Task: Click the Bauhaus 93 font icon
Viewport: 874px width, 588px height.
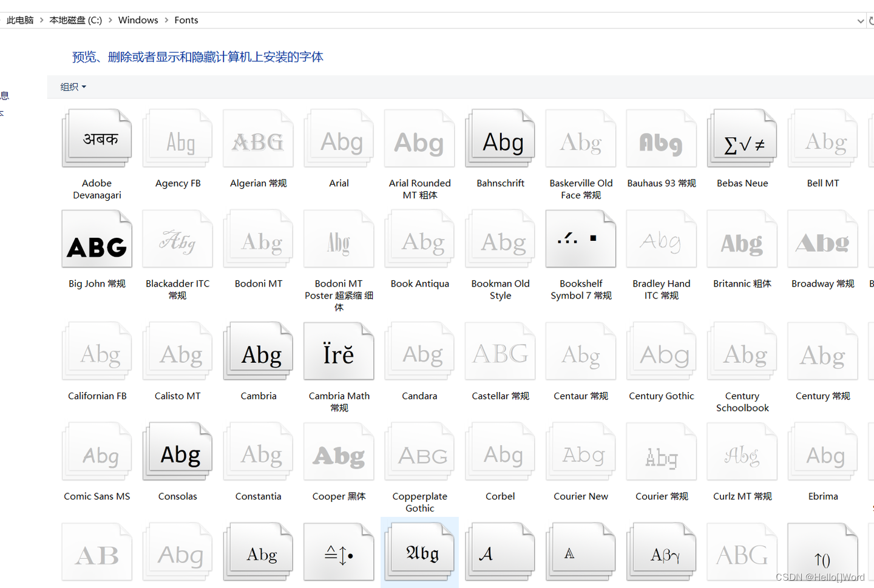Action: click(662, 138)
